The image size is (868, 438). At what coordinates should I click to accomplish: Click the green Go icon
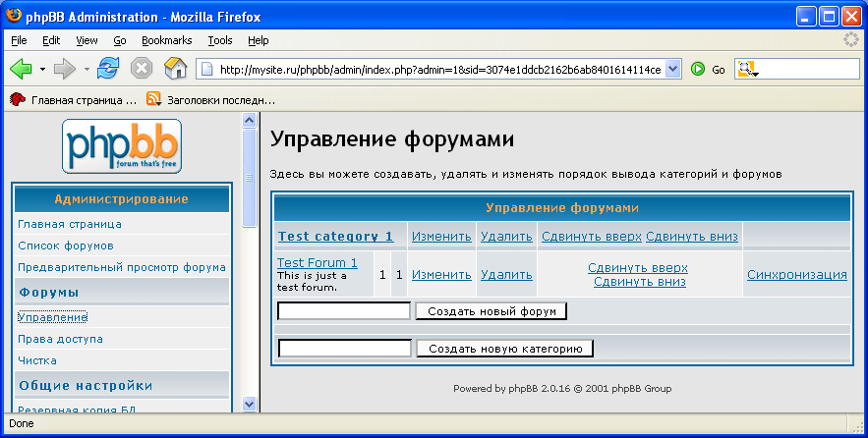(698, 69)
